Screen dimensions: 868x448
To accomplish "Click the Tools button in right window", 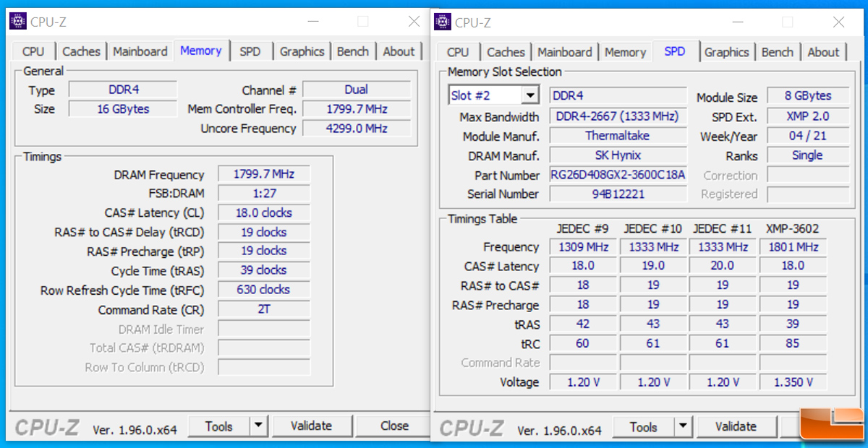I will coord(643,427).
